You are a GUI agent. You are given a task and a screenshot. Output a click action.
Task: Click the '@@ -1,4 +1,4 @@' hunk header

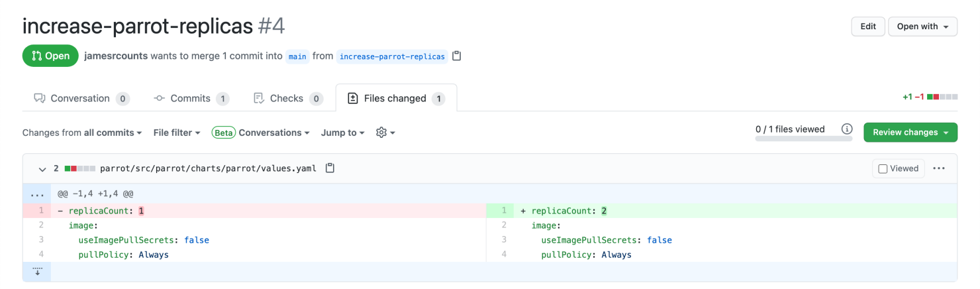point(95,195)
